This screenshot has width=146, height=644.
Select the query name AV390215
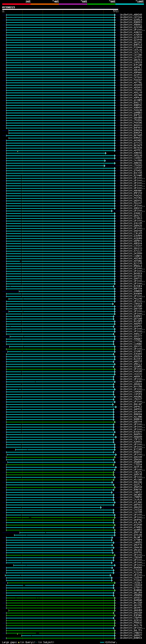[x=8, y=8]
